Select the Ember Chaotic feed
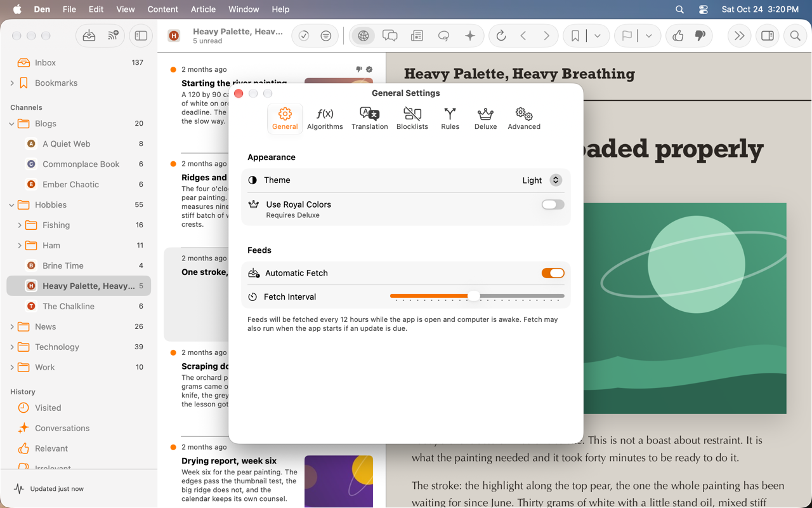The height and width of the screenshot is (508, 812). coord(79,184)
